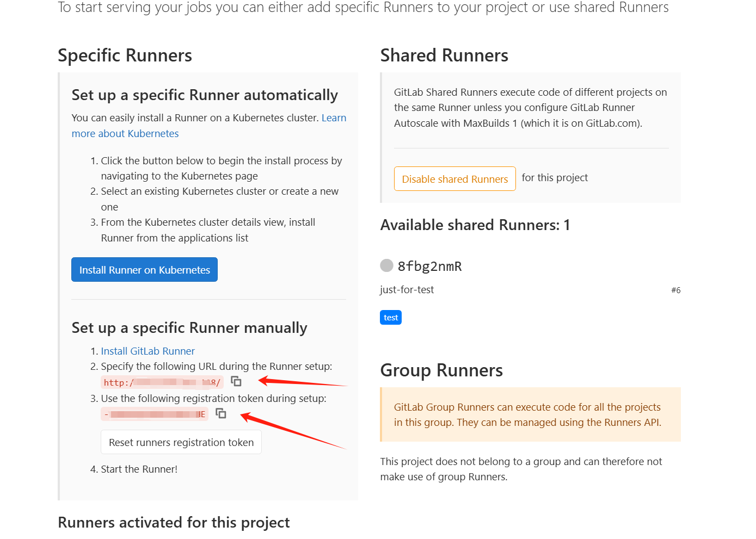
Task: Click the redacted registration token code
Action: (155, 414)
